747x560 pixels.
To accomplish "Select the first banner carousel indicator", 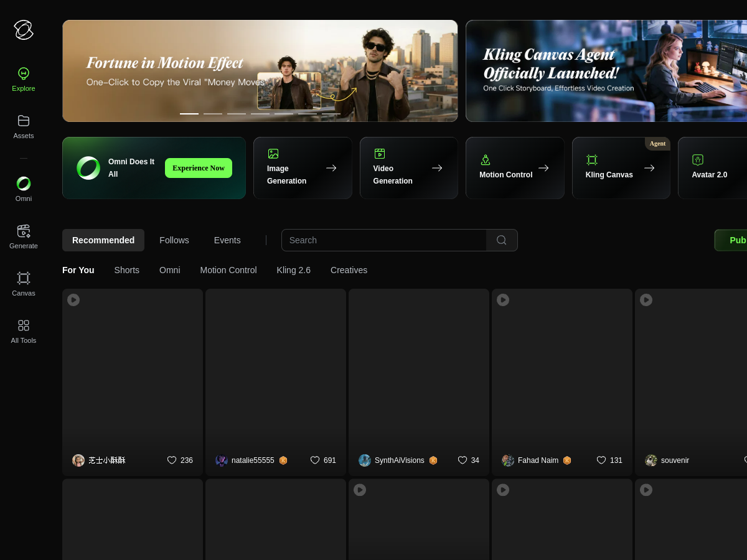I will click(189, 114).
